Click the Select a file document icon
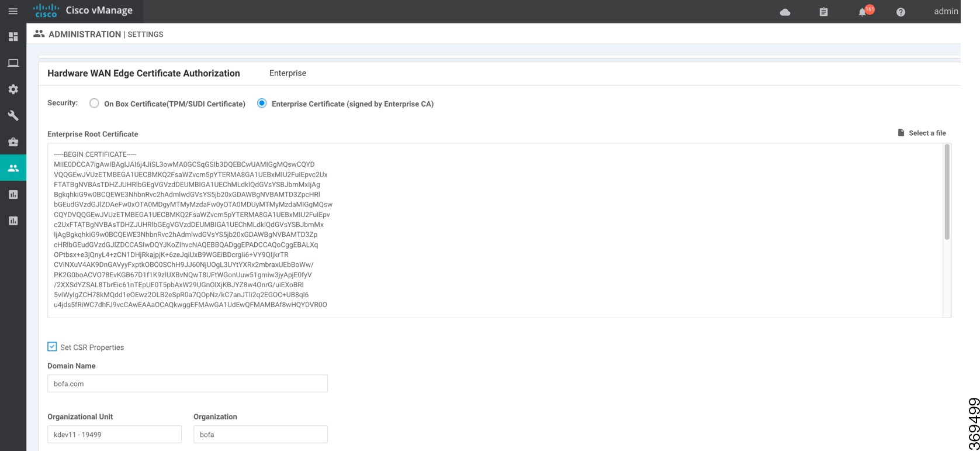This screenshot has height=451, width=980. (x=901, y=133)
